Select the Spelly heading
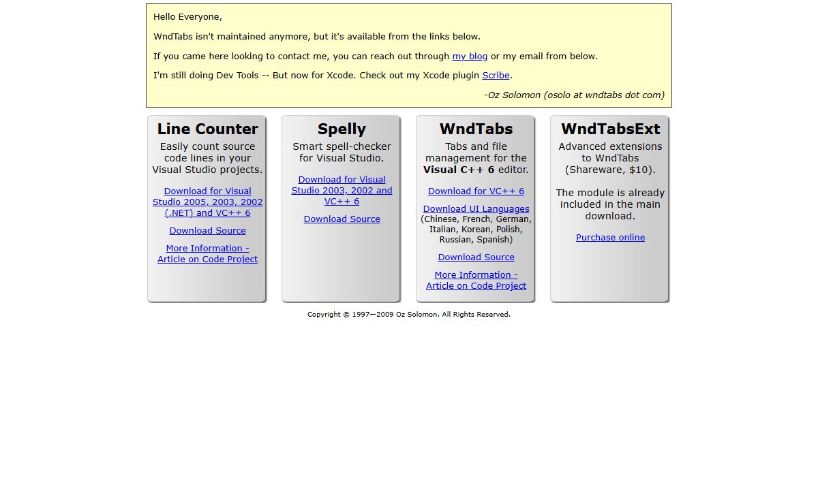The image size is (818, 504). click(342, 129)
